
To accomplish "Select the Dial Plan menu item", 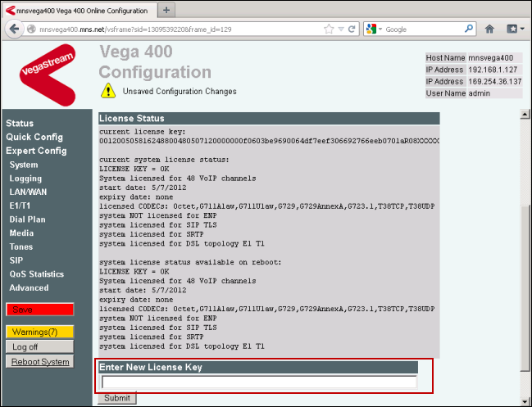I will (x=27, y=219).
